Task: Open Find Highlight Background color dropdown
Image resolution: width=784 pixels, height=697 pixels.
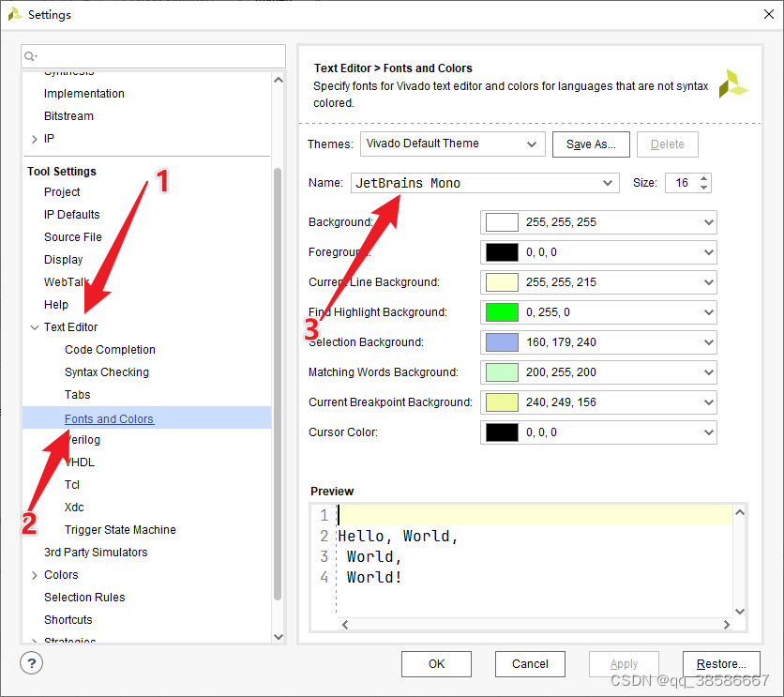Action: point(708,312)
